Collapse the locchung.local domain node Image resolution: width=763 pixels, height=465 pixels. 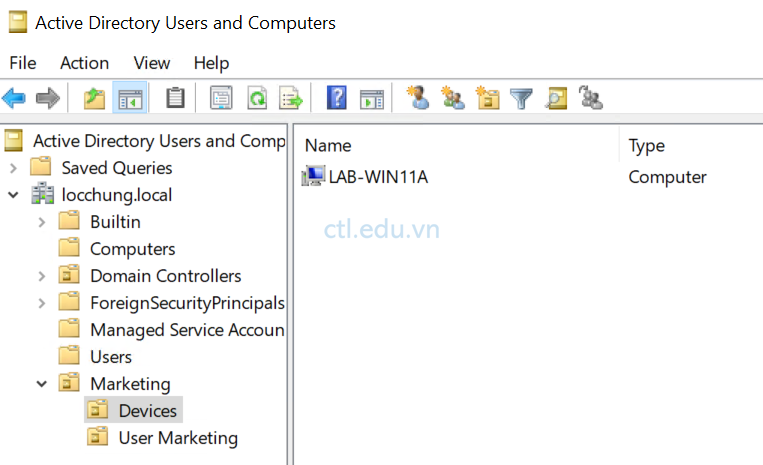coord(14,195)
